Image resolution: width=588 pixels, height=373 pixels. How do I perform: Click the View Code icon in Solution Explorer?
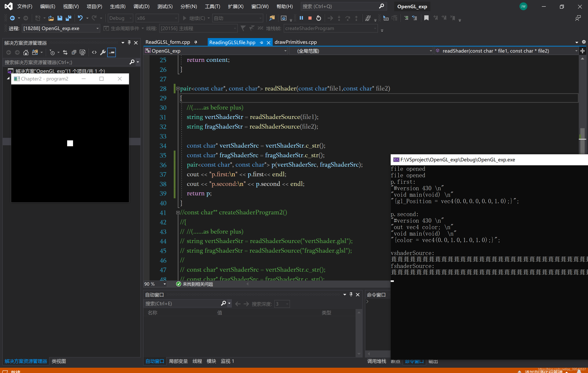[94, 52]
